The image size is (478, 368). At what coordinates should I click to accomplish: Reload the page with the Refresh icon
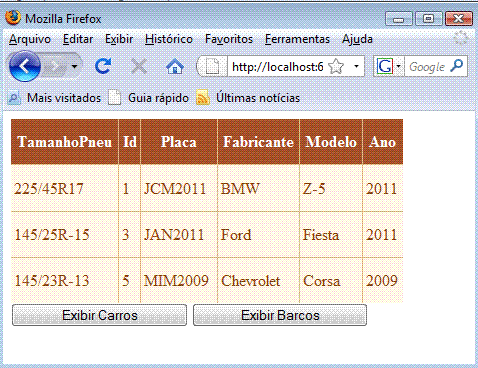[103, 66]
